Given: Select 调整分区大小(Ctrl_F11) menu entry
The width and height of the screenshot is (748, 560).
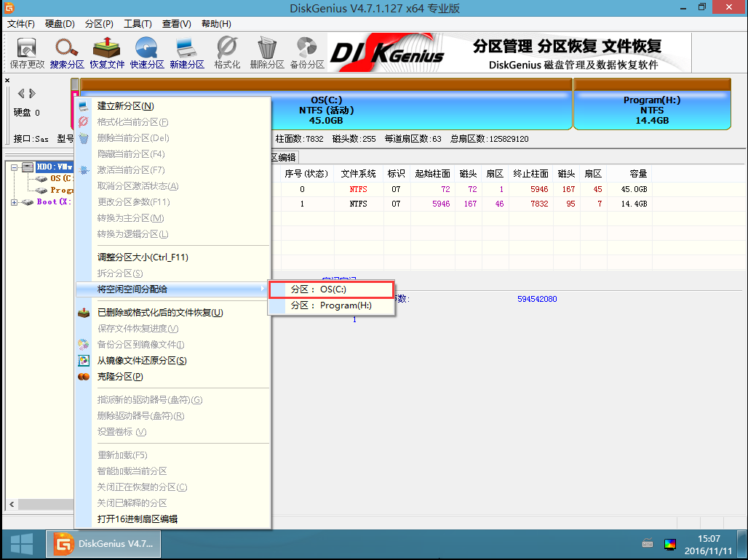Looking at the screenshot, I should (172, 257).
